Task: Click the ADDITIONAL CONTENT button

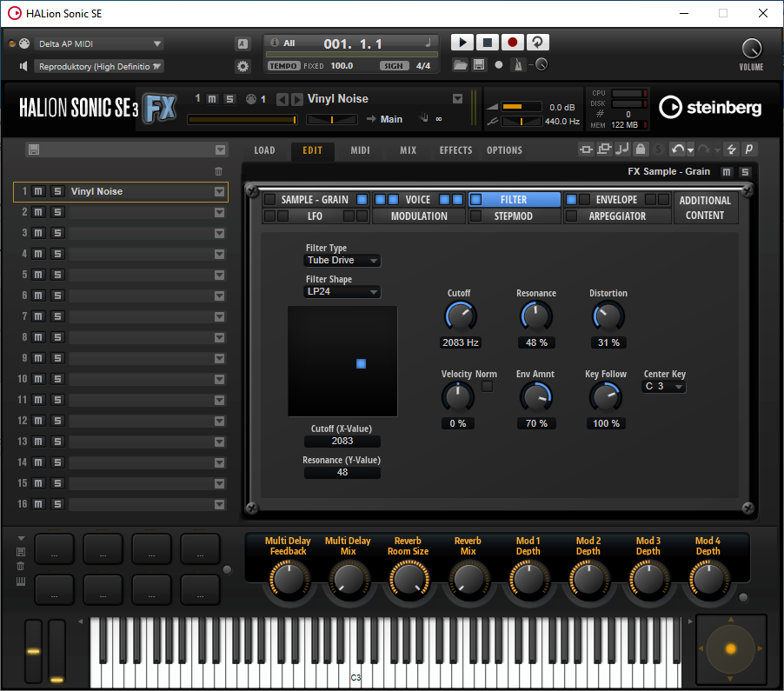Action: 705,208
